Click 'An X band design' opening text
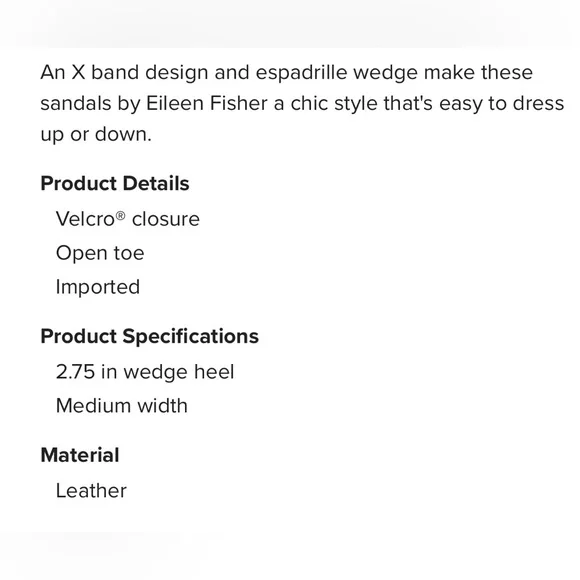The image size is (580, 580). [124, 72]
